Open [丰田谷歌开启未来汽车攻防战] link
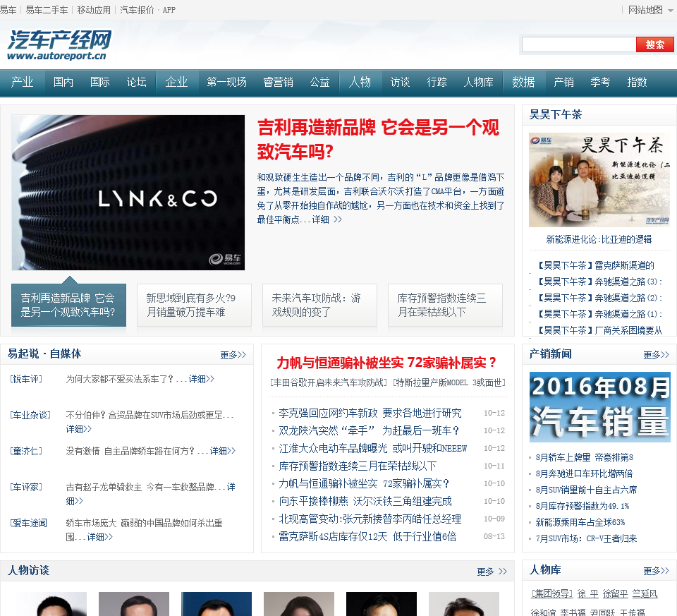The height and width of the screenshot is (616, 677). tap(329, 382)
